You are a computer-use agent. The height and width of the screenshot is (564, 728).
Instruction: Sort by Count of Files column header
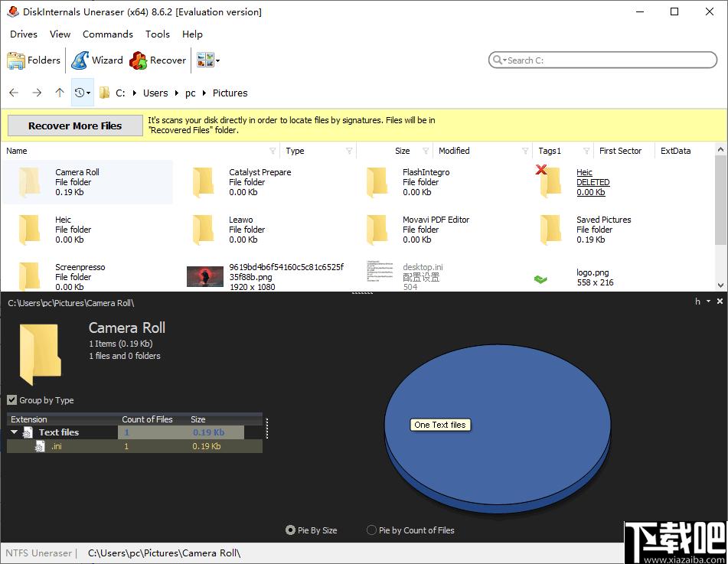(x=147, y=419)
